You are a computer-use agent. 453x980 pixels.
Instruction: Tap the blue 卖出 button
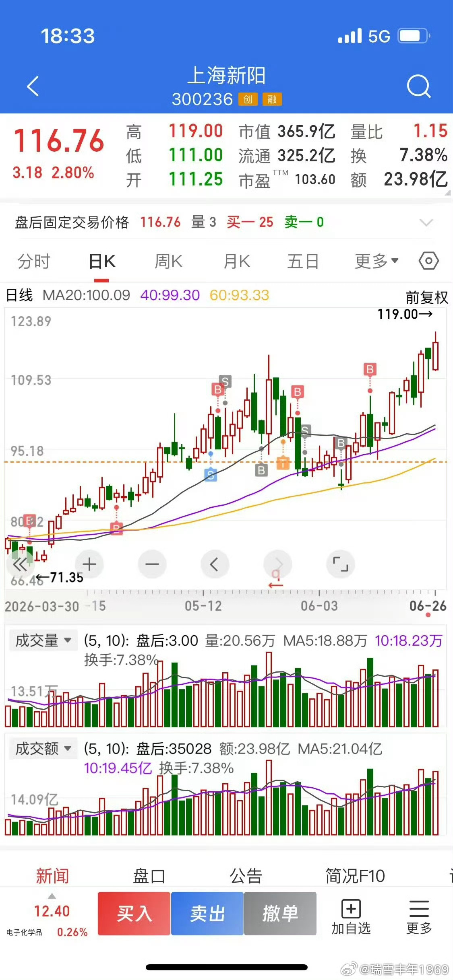(x=207, y=913)
